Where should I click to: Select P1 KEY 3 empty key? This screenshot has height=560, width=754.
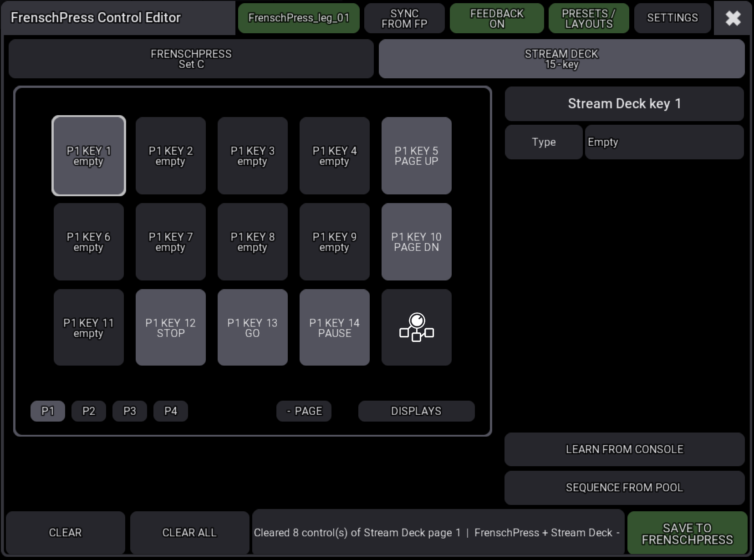[x=253, y=156]
